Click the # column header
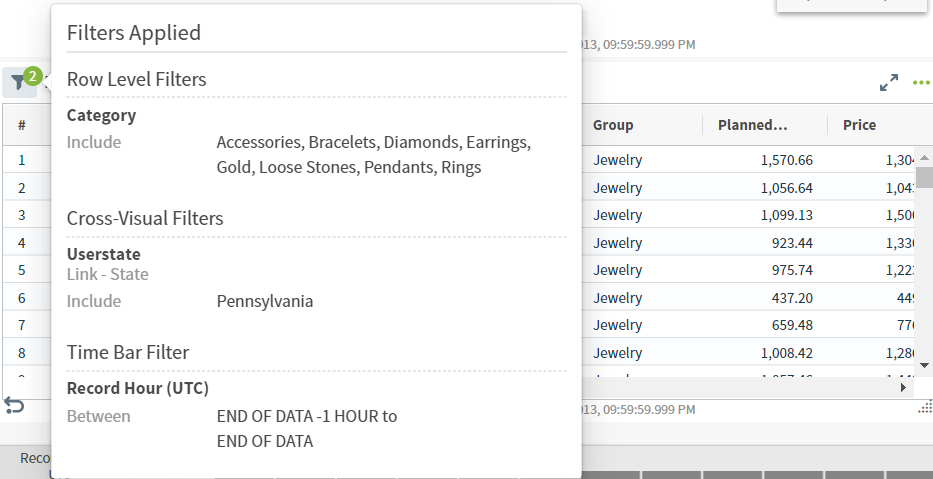Screen dimensions: 933x479 point(21,125)
